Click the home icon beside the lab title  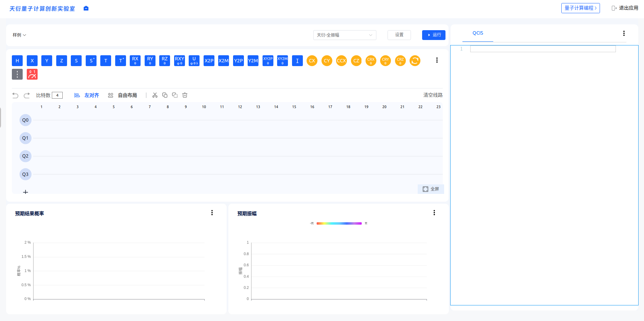coord(86,8)
